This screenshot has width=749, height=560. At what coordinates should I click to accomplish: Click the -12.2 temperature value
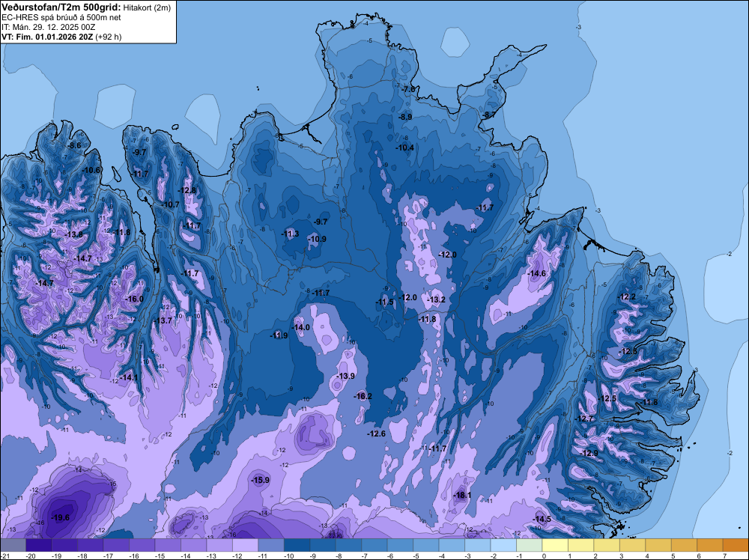(x=626, y=296)
